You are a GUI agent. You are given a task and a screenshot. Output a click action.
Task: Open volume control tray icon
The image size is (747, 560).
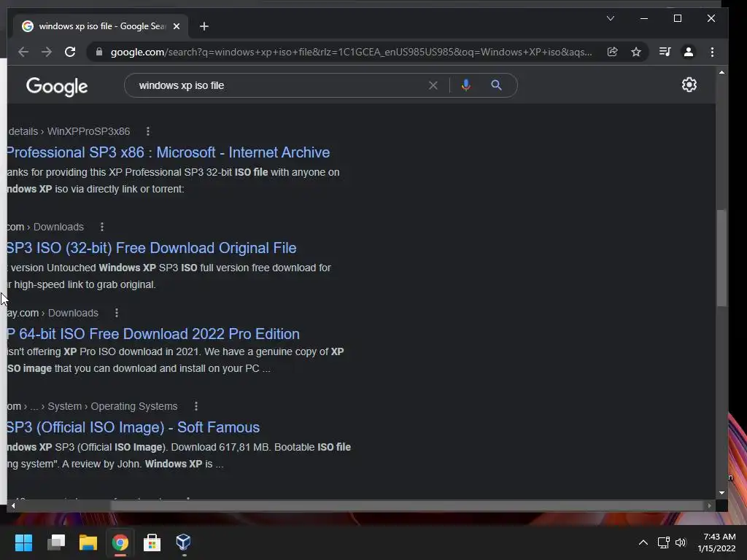[681, 542]
